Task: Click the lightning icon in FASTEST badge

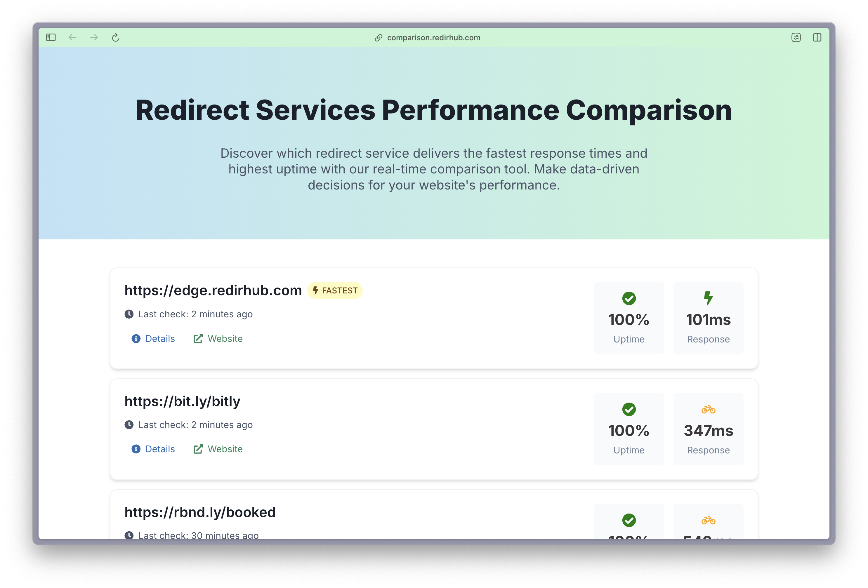Action: pos(316,290)
